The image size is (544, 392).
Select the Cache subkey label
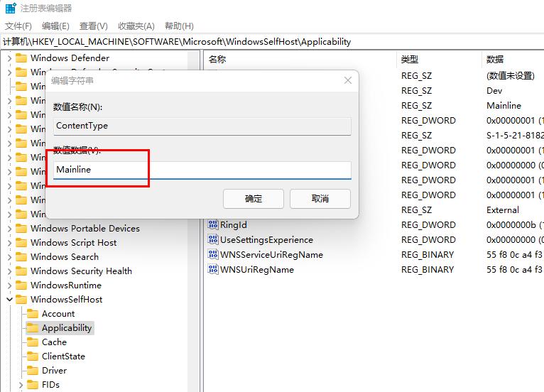(x=54, y=342)
